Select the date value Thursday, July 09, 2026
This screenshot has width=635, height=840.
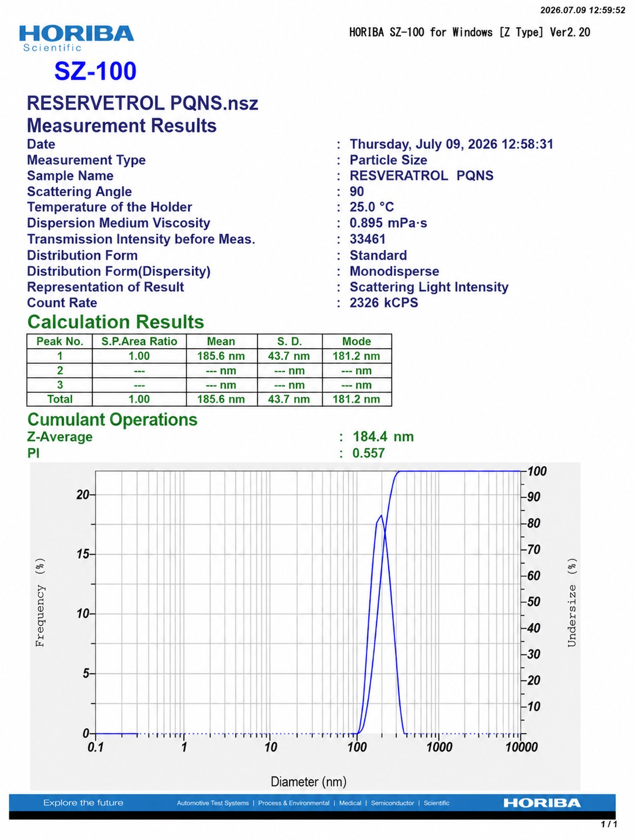424,144
